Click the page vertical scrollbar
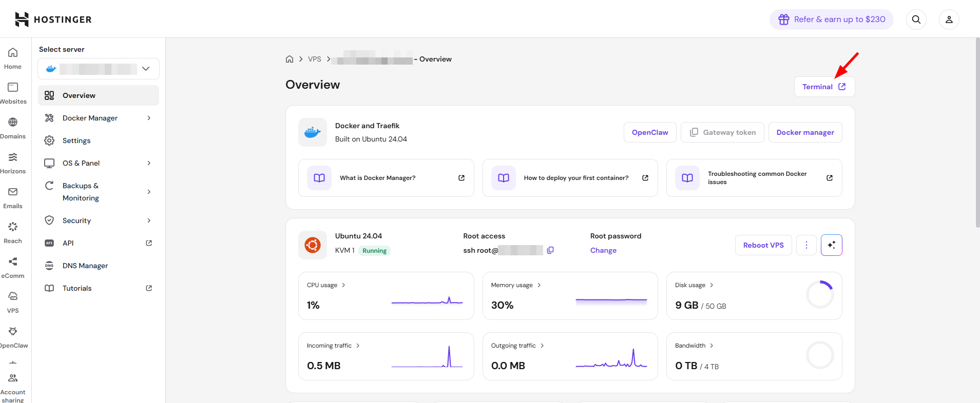980x403 pixels. 977,132
